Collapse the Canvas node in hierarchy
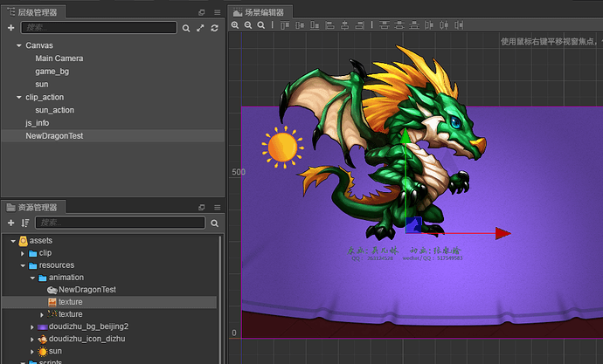Screen dimensions: 603x364 18,45
